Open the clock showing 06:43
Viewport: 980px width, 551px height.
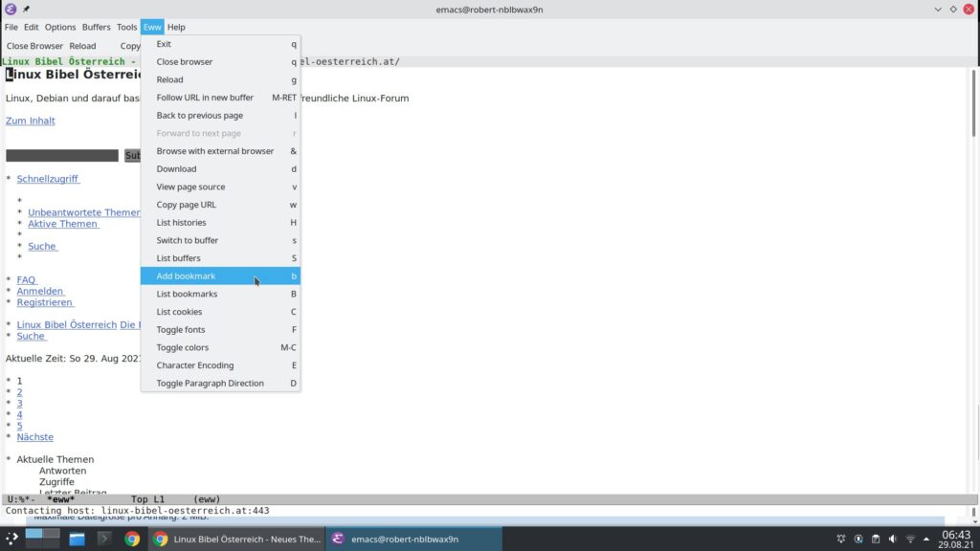(x=956, y=539)
